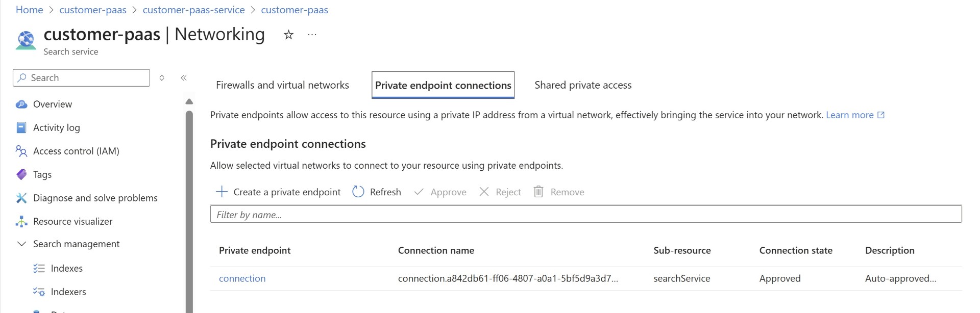Open the connection private endpoint link
This screenshot has width=980, height=313.
click(x=242, y=278)
